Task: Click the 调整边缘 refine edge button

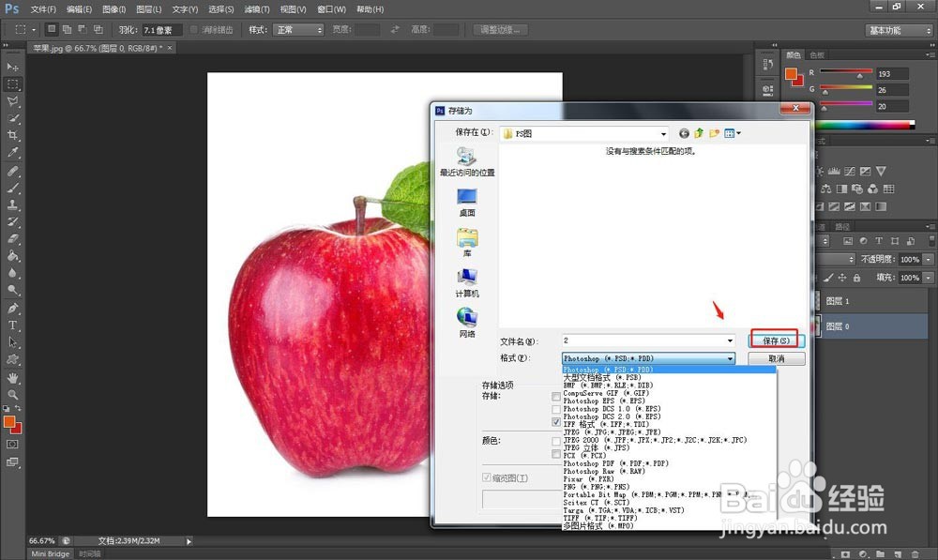Action: point(500,29)
